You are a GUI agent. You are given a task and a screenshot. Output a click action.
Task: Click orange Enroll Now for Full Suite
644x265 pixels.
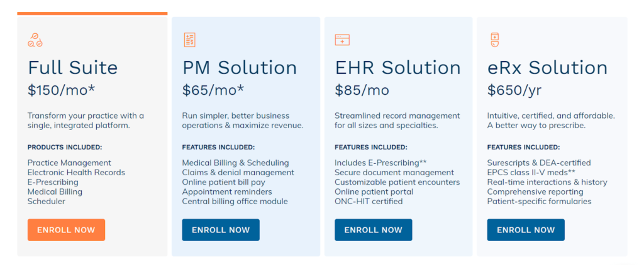(x=66, y=230)
